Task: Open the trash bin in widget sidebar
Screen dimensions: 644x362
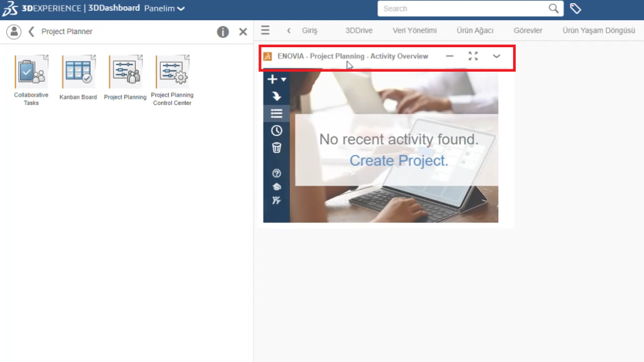Action: click(276, 148)
